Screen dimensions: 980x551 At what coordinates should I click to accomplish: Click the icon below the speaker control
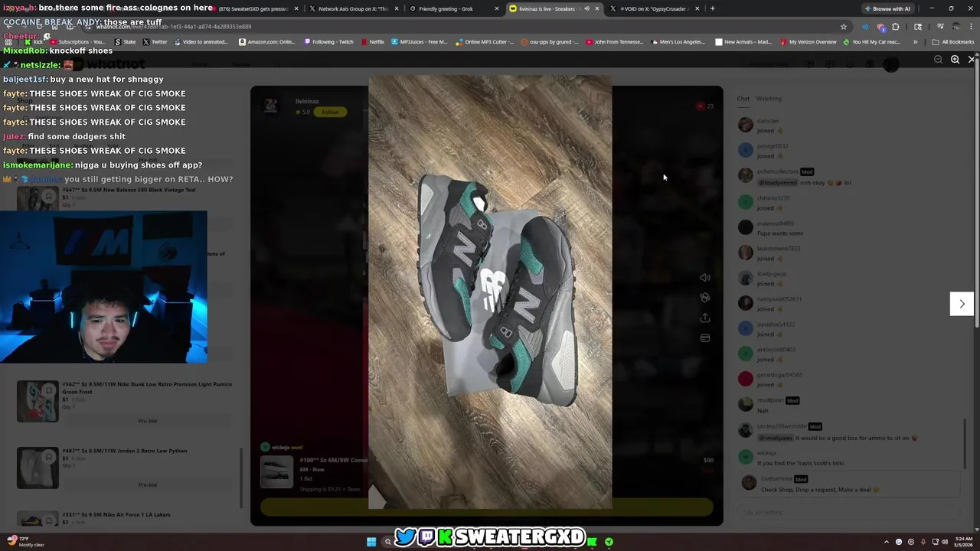(x=705, y=298)
